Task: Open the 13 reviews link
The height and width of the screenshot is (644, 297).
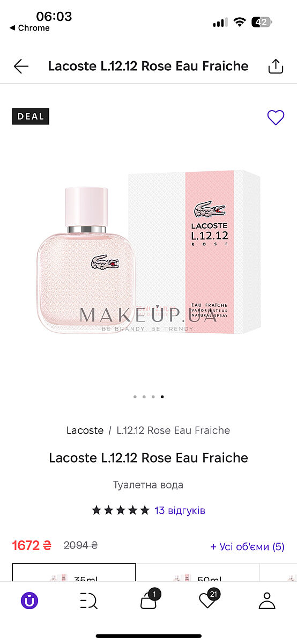Action: 180,510
